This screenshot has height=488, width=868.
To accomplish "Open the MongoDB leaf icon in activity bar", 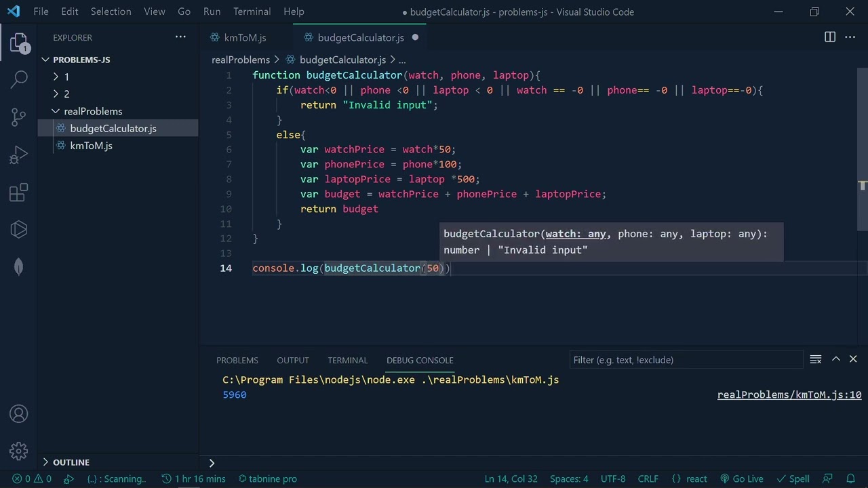I will (19, 266).
